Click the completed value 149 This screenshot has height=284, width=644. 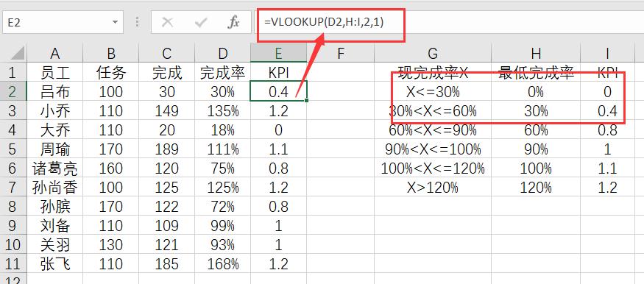click(x=167, y=111)
